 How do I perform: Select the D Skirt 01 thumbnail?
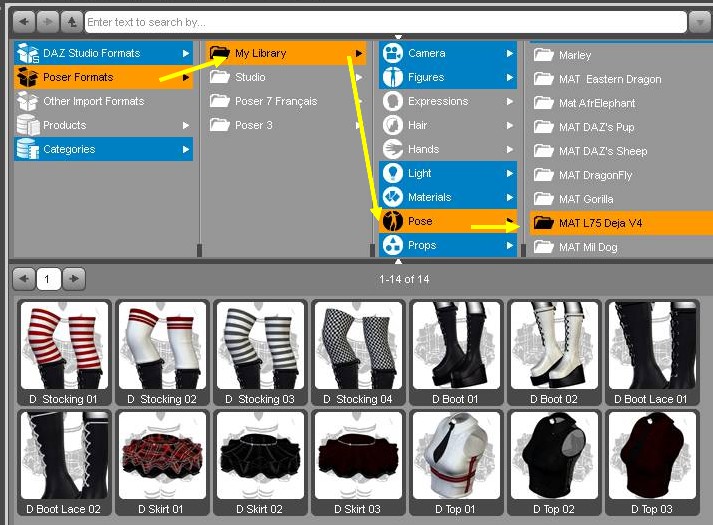point(162,462)
